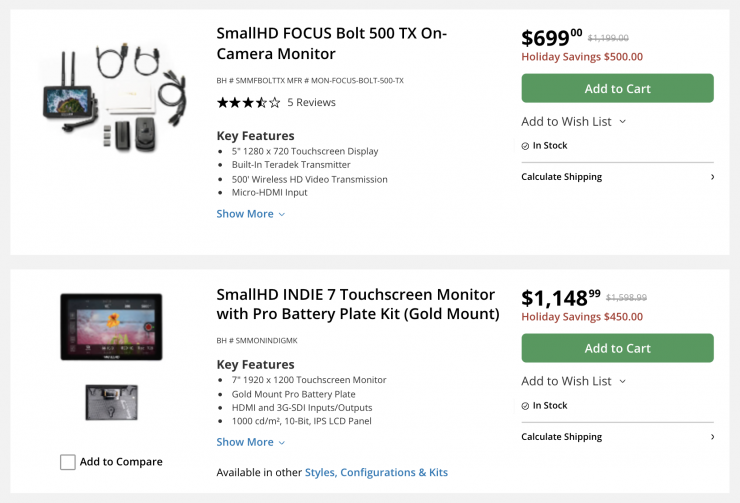Click the In Stock checkmark for INDIE 7
This screenshot has height=503, width=740.
coord(525,406)
